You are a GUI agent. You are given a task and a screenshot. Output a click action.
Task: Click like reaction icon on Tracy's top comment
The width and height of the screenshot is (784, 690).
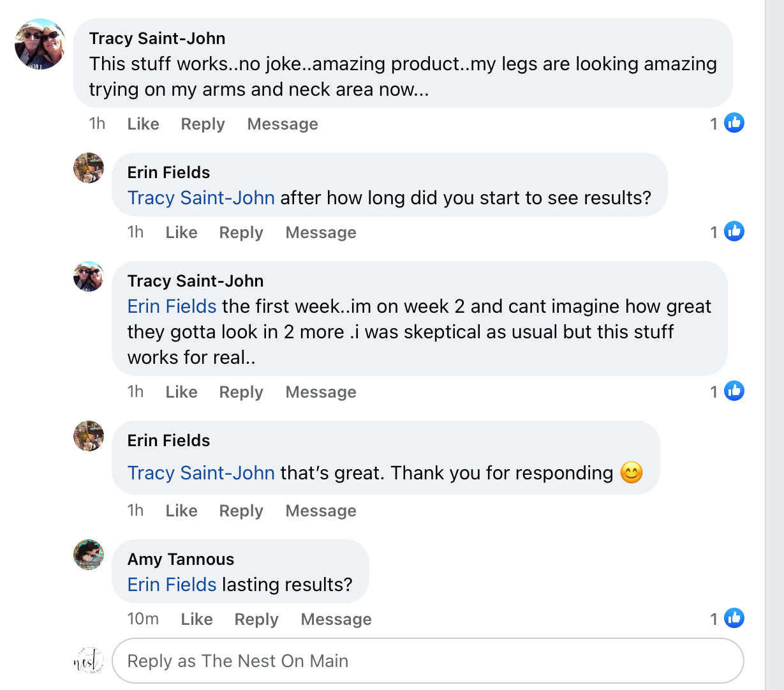(x=734, y=123)
